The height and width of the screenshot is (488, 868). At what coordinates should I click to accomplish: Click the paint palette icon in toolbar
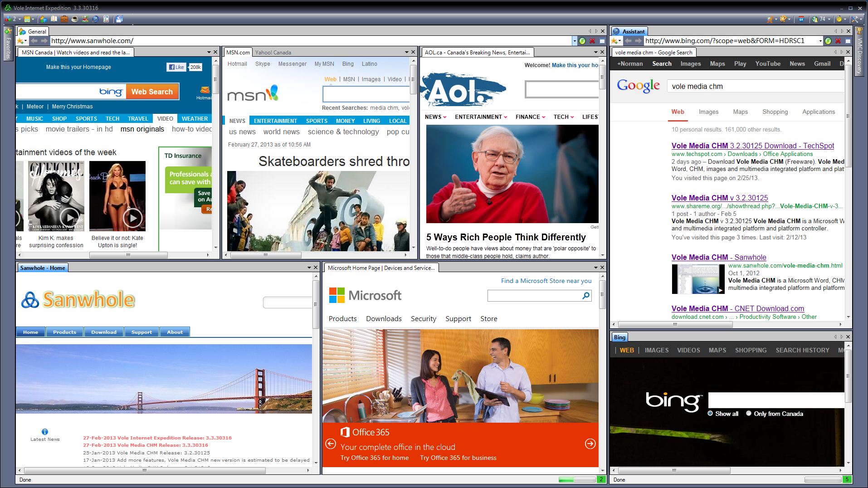coord(783,19)
